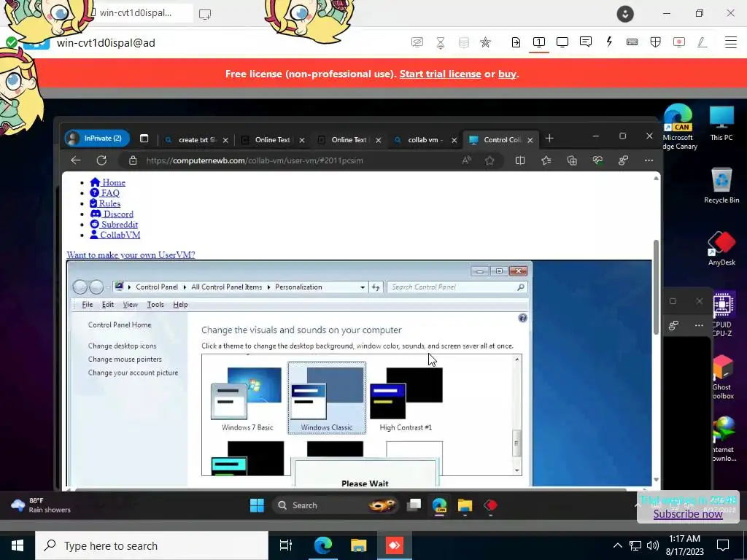Screen dimensions: 747x560
Task: Select monitor 1 icon in AnyDesk toolbar
Action: [539, 42]
